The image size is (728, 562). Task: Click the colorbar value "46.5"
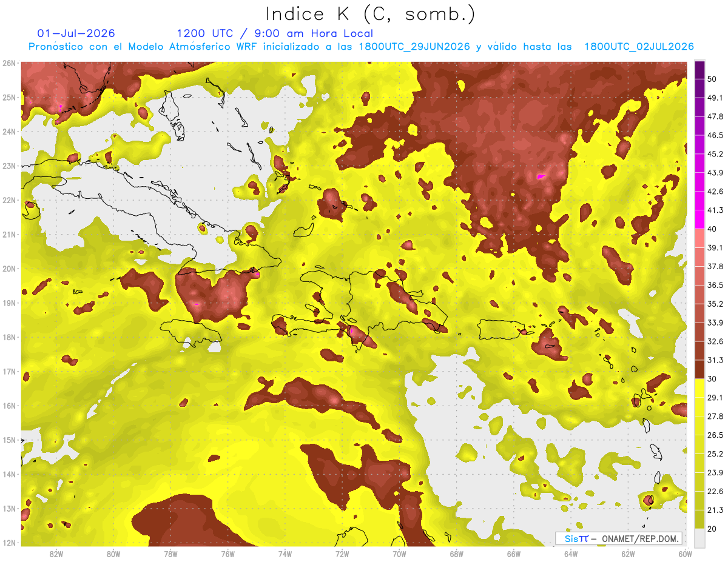click(715, 135)
